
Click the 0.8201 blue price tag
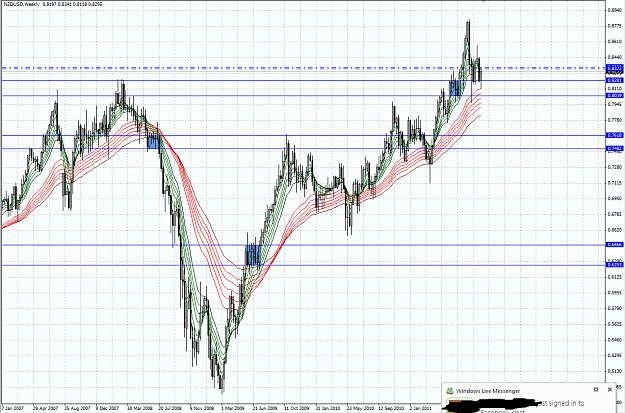[x=614, y=80]
